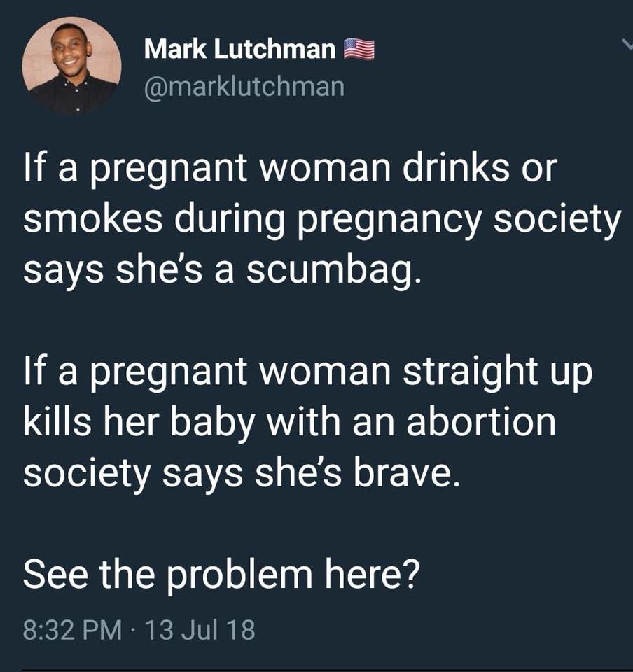Open the Mark Lutchman display name link
Viewport: 633px width, 672px height.
point(239,49)
